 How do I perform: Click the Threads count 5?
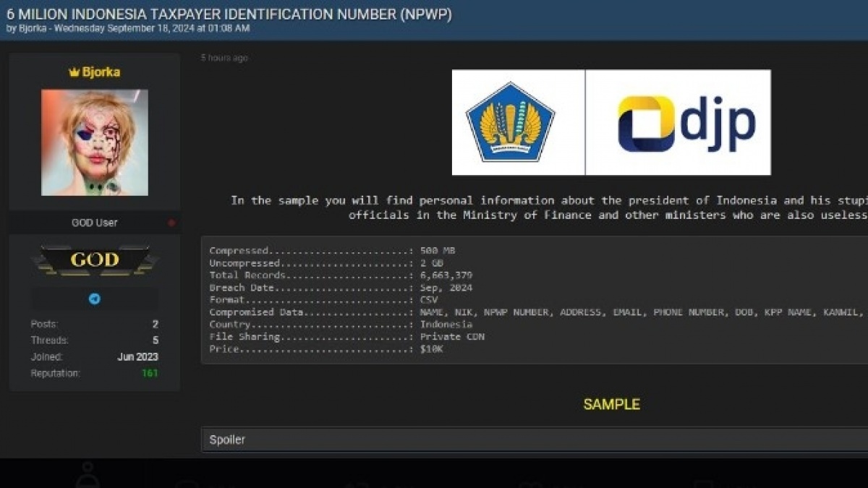pos(156,341)
